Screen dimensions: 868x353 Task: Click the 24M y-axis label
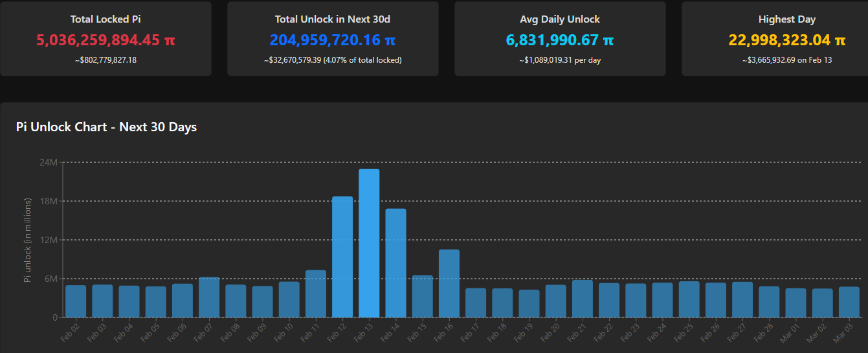[49, 162]
